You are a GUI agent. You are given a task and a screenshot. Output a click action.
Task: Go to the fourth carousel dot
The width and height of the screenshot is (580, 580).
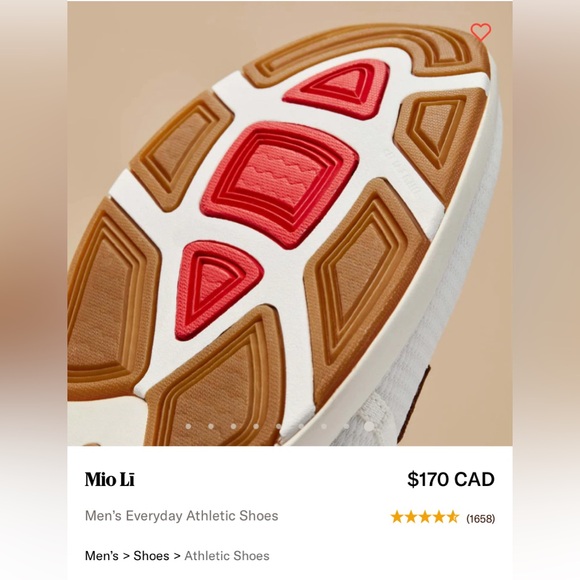[256, 426]
